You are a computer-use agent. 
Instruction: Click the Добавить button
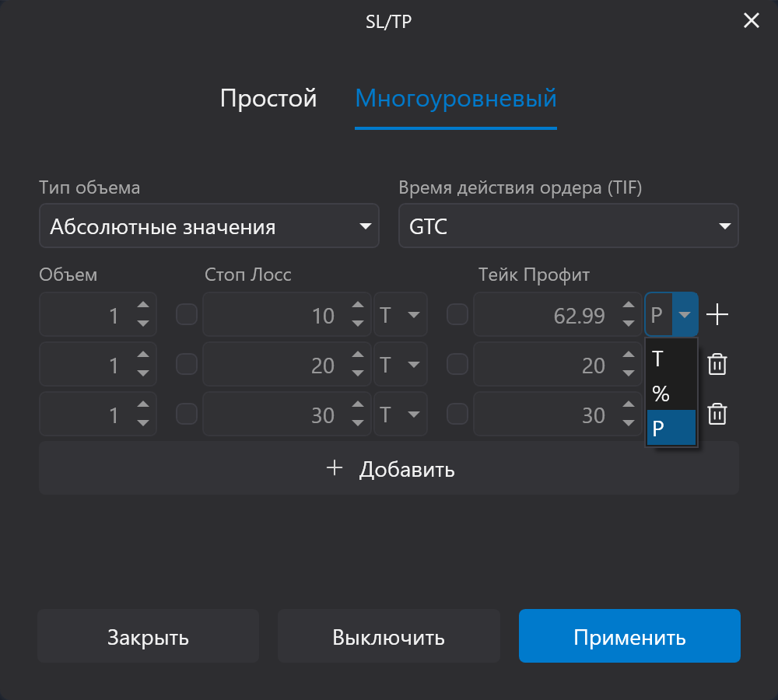pos(389,469)
